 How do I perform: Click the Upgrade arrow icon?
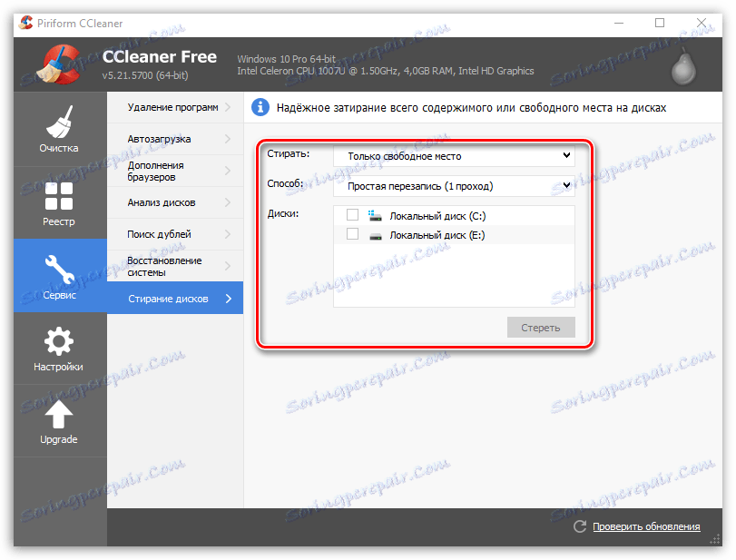point(59,414)
